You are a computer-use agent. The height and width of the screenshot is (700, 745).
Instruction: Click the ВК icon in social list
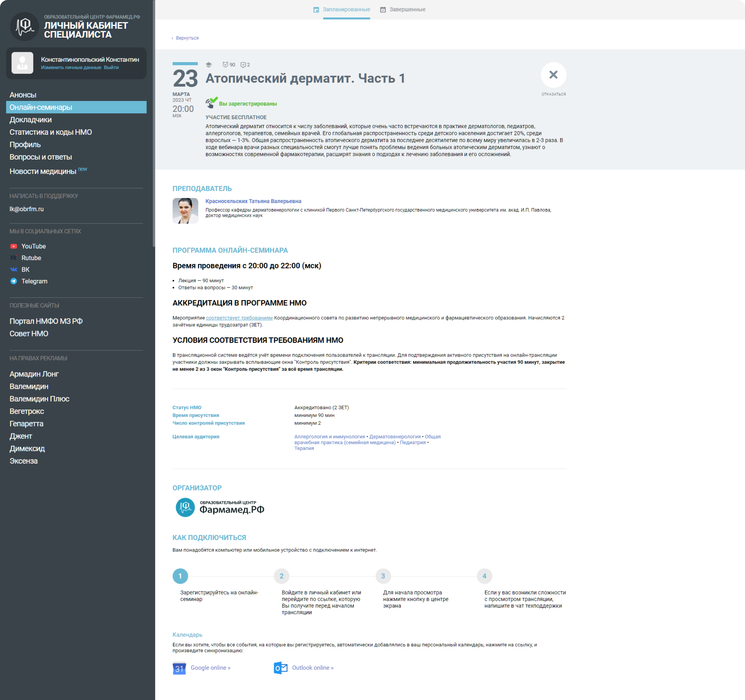click(x=13, y=269)
